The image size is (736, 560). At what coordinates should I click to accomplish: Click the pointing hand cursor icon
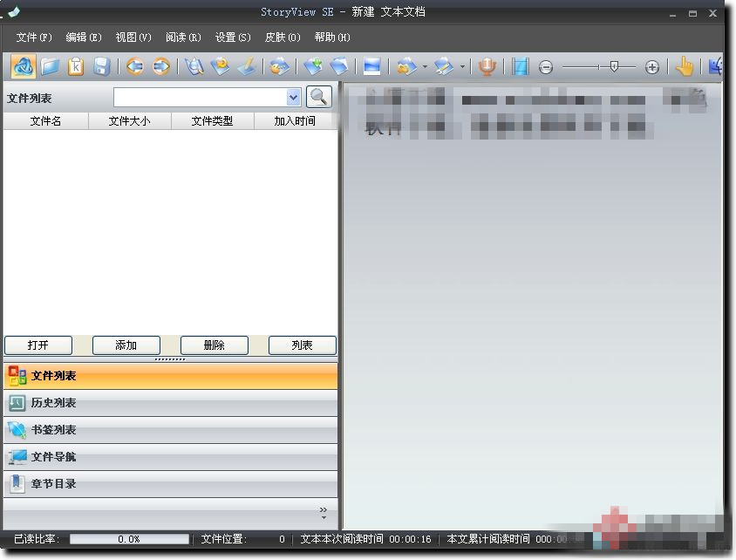click(x=685, y=66)
